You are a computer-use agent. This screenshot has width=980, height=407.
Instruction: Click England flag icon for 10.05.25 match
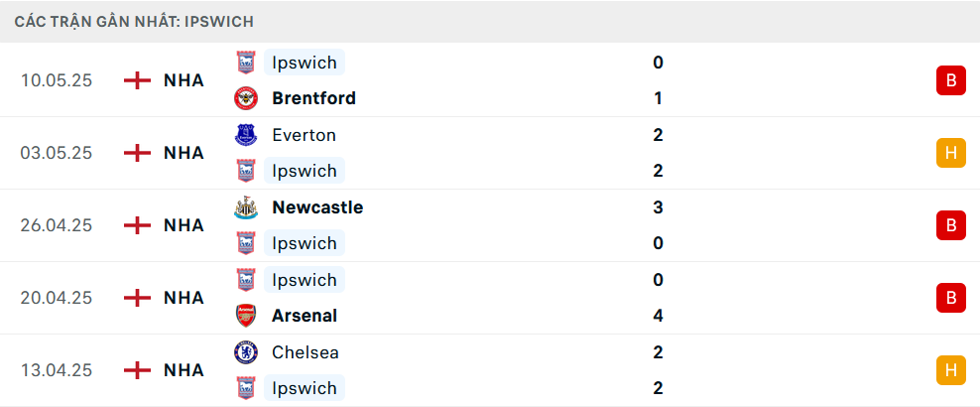(x=138, y=80)
